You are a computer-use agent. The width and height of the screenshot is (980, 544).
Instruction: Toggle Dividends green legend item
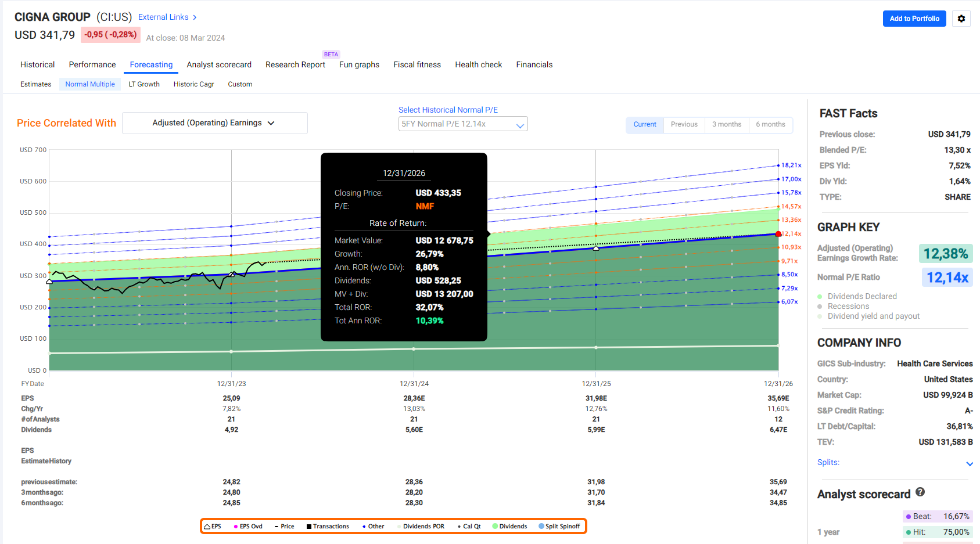click(509, 527)
